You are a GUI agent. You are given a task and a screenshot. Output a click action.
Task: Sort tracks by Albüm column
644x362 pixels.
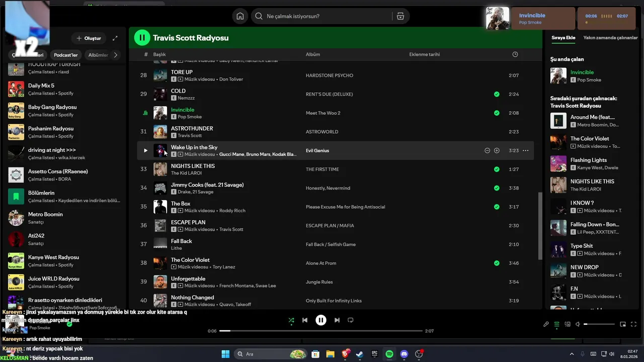click(312, 54)
